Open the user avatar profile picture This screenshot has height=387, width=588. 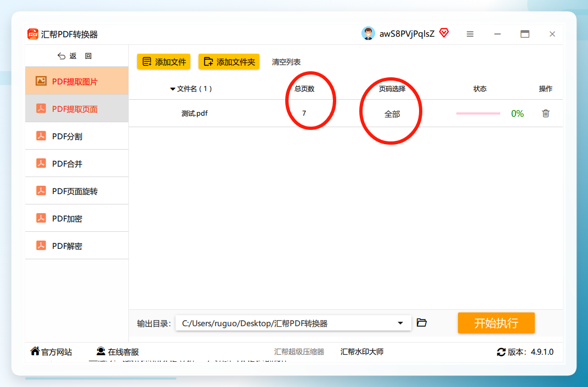[368, 34]
